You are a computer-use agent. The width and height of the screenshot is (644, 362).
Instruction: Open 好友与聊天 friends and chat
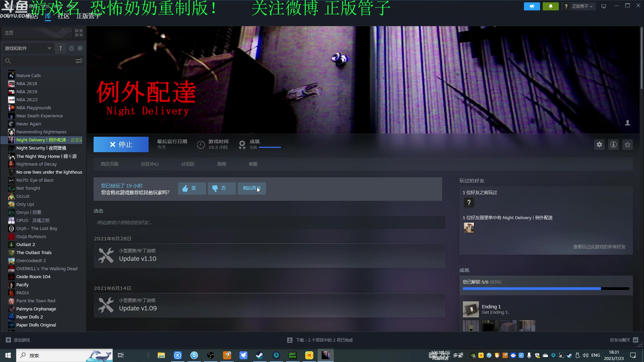pos(624,340)
